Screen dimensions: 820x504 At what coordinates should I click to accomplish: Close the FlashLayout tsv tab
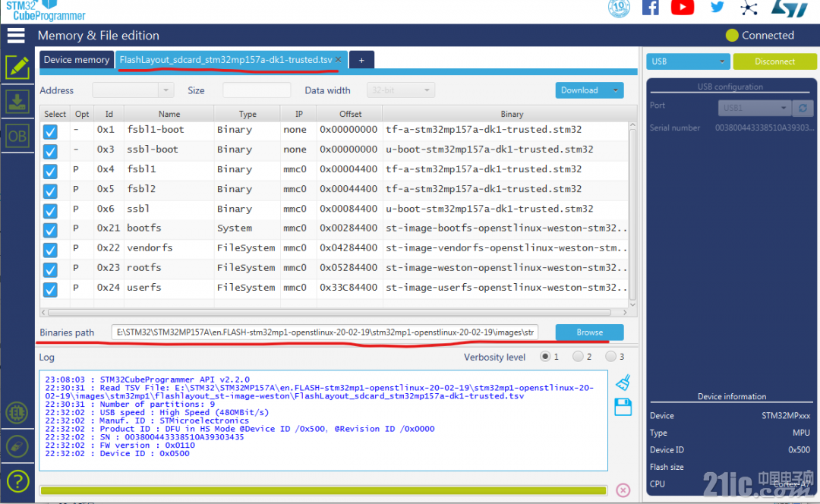(339, 60)
